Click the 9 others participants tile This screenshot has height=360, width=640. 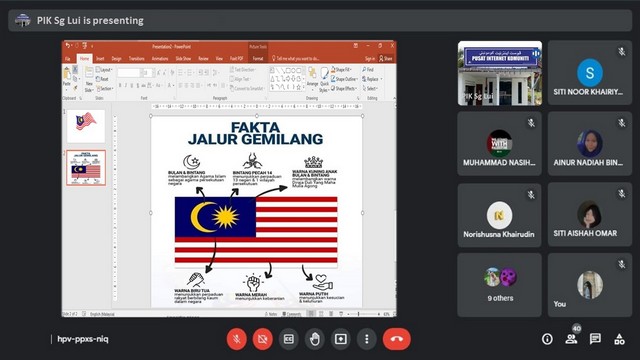[500, 285]
